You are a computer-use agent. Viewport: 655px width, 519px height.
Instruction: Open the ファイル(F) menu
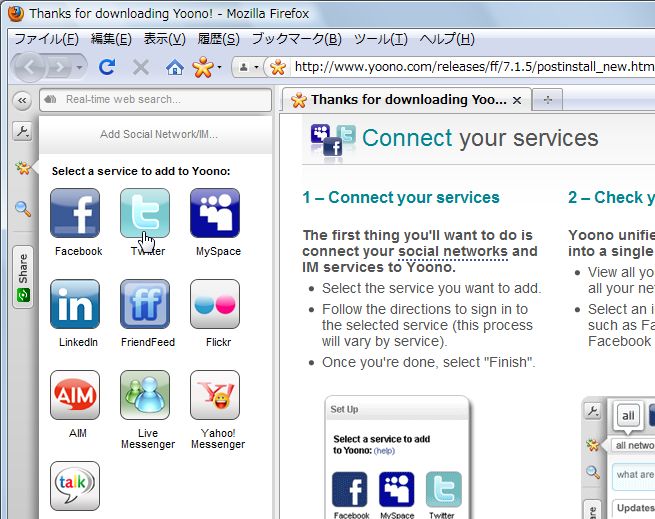coord(46,39)
